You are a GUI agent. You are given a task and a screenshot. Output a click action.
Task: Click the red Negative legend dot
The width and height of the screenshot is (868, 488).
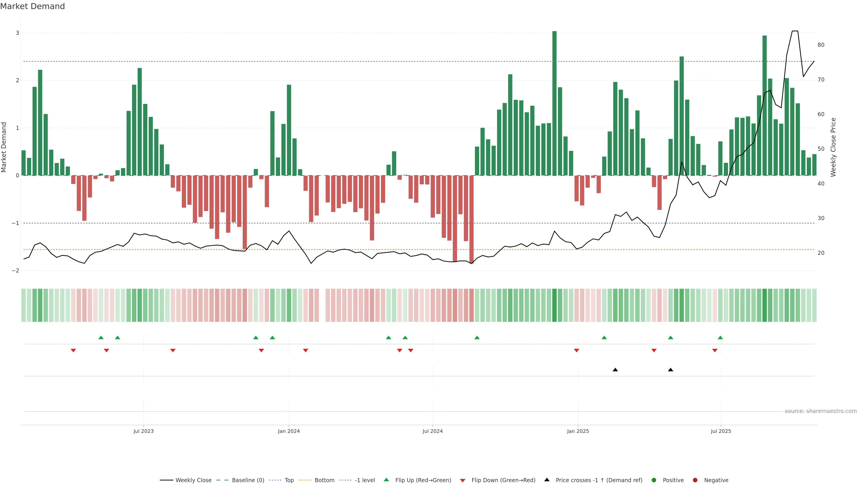coord(695,480)
